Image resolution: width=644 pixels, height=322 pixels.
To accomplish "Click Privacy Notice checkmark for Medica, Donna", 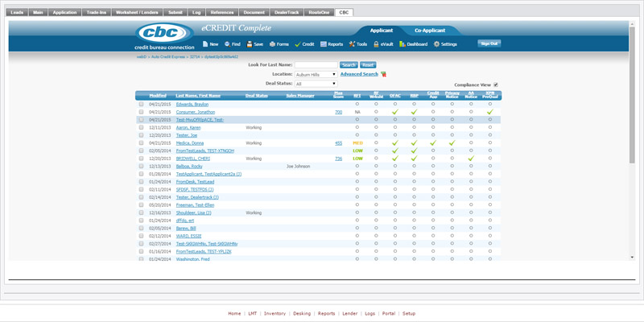I will click(452, 143).
